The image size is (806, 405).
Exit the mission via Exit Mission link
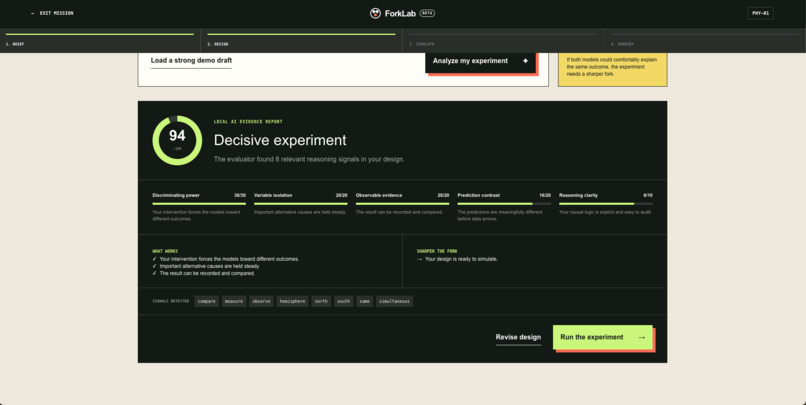pyautogui.click(x=52, y=13)
